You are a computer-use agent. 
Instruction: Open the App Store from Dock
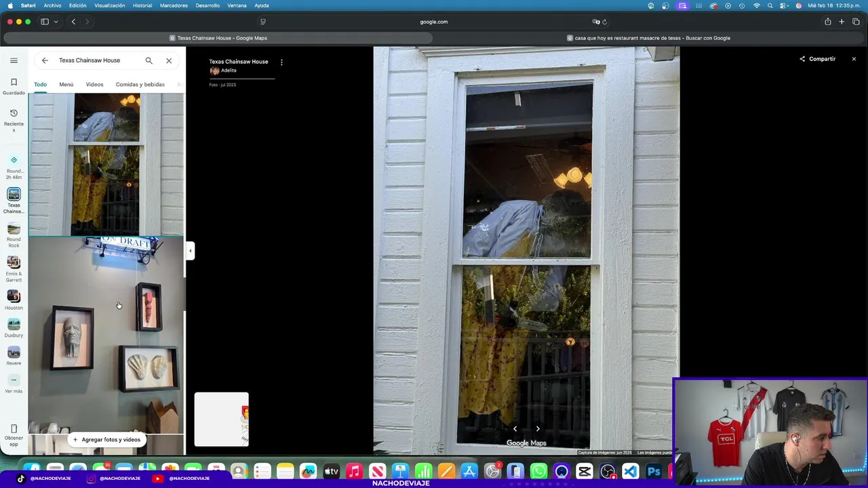pos(469,471)
